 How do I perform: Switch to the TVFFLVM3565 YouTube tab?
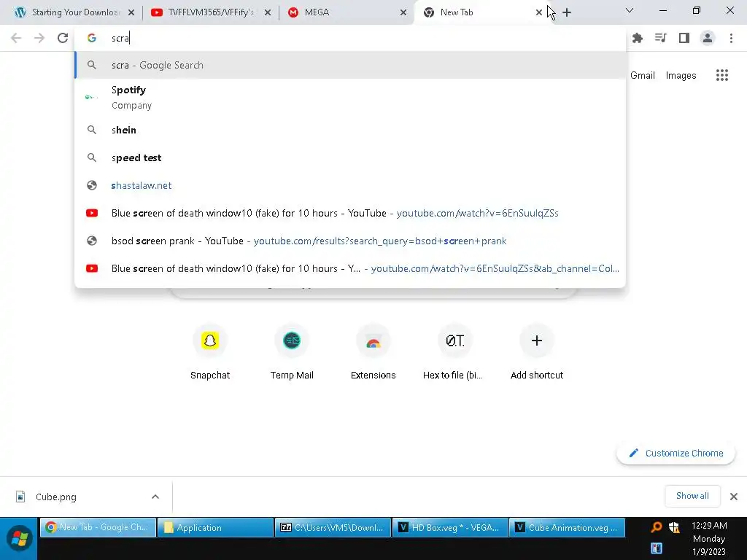click(x=211, y=12)
